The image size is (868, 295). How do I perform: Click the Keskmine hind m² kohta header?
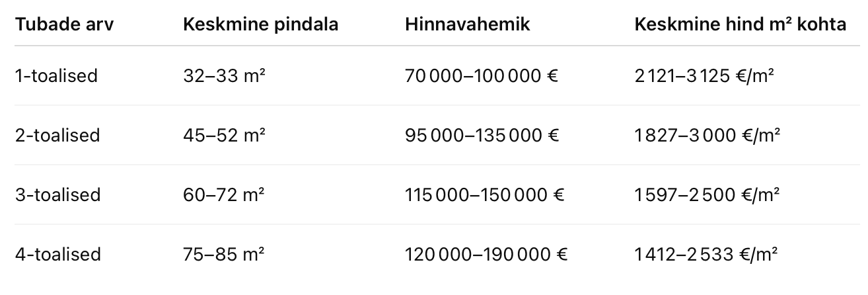pyautogui.click(x=741, y=24)
